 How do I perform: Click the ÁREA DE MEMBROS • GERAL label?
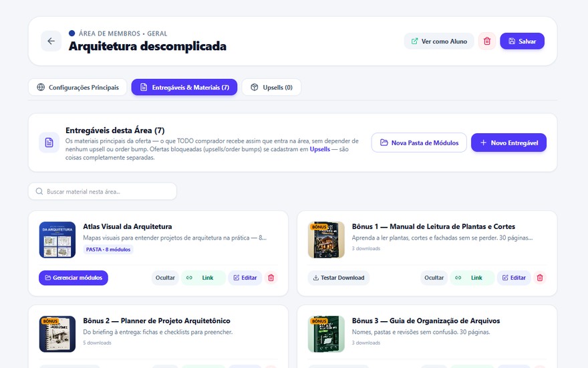click(123, 33)
